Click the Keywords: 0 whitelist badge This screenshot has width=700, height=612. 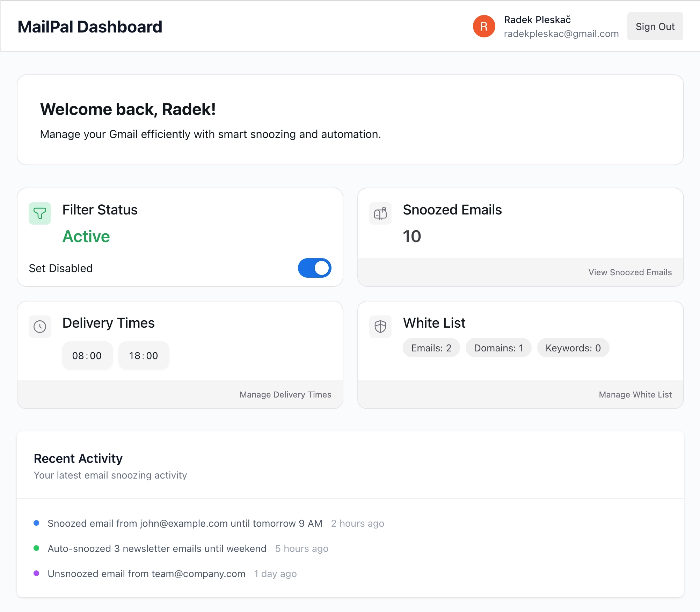point(573,348)
